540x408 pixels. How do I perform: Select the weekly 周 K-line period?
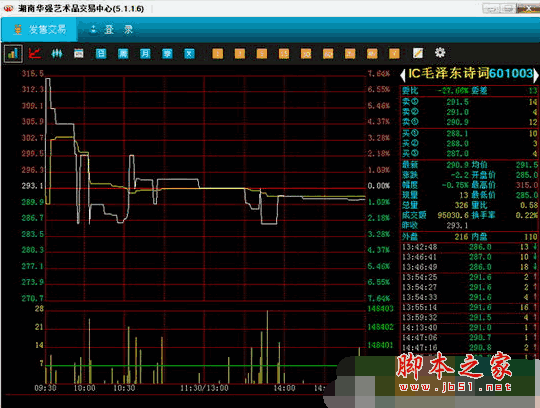tap(123, 53)
